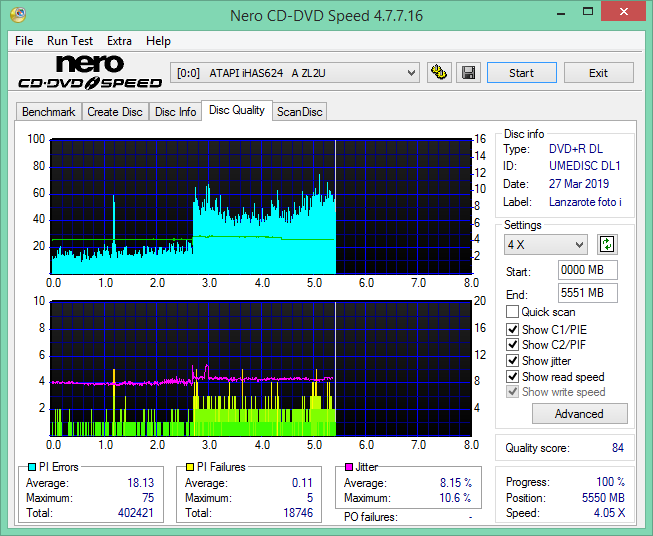The height and width of the screenshot is (536, 653).
Task: Open Advanced settings
Action: click(579, 414)
